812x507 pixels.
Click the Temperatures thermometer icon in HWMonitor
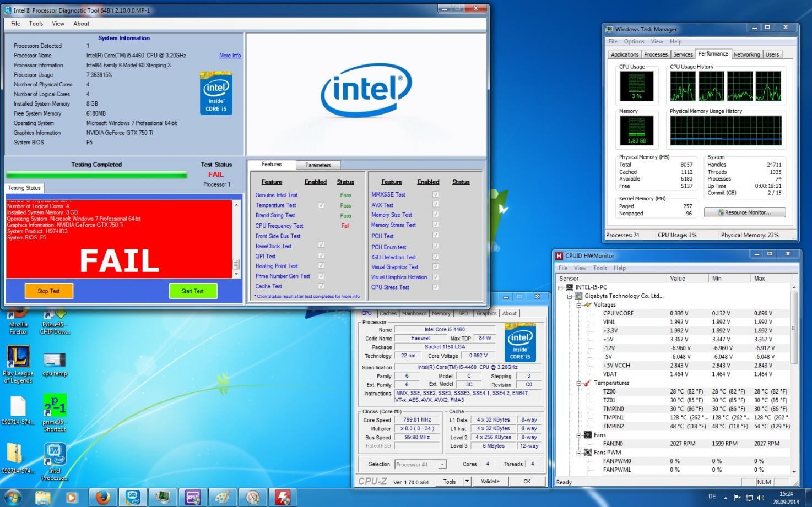click(x=588, y=383)
